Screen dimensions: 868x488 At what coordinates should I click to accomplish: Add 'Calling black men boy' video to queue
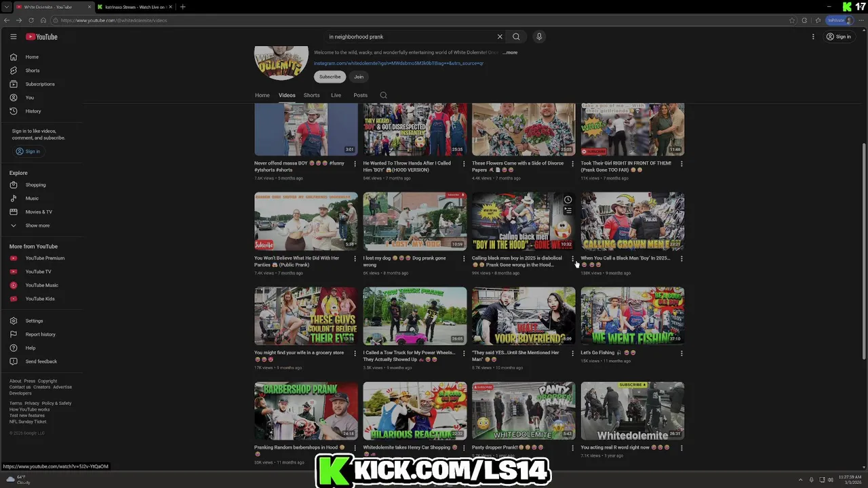[x=568, y=211]
